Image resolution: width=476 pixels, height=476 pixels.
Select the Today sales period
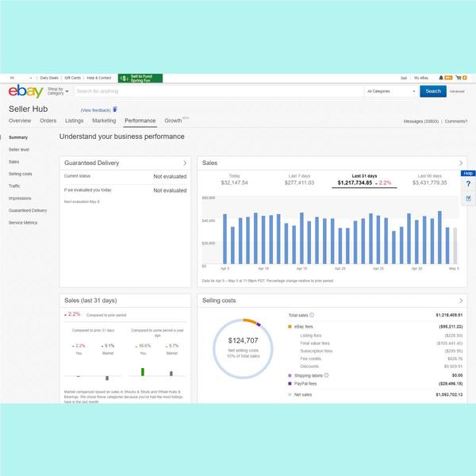234,180
